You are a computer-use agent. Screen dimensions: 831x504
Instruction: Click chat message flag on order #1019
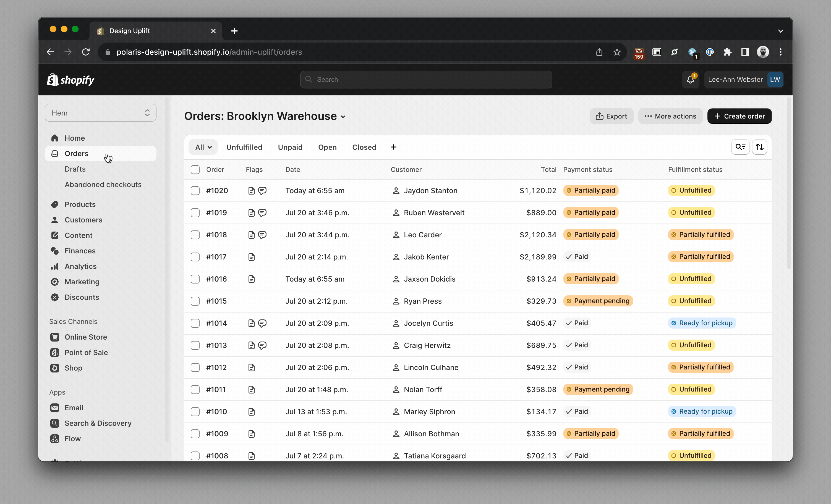[262, 213]
